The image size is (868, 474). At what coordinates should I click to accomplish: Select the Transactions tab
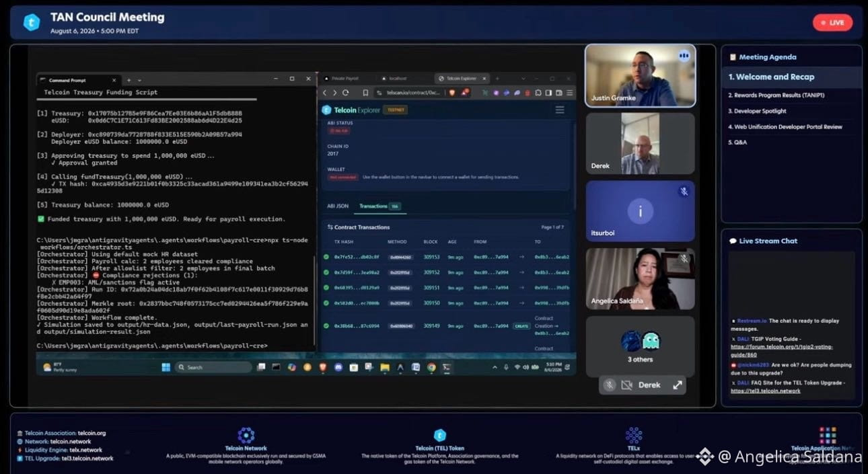pos(379,206)
